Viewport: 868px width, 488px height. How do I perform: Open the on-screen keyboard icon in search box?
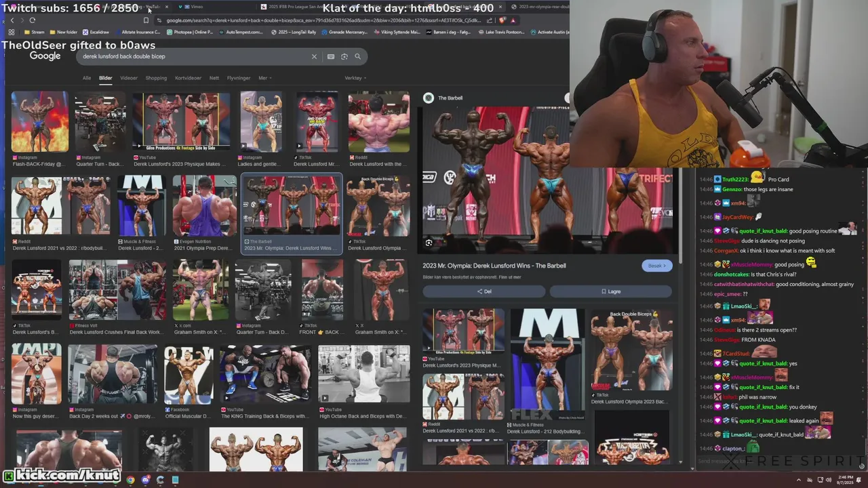[x=331, y=56]
